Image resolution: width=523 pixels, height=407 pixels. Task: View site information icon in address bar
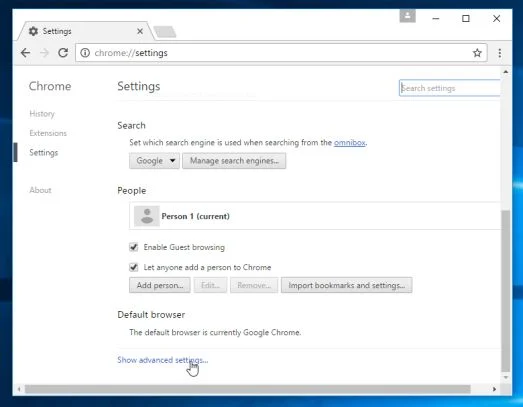tap(85, 53)
